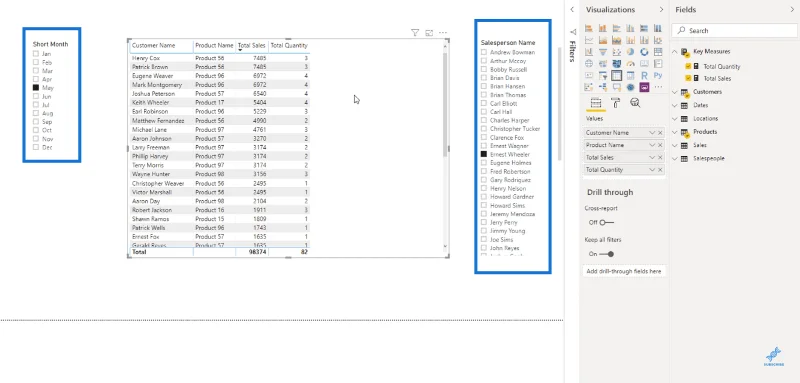
Task: Select the scatter chart visual
Action: tap(616, 52)
